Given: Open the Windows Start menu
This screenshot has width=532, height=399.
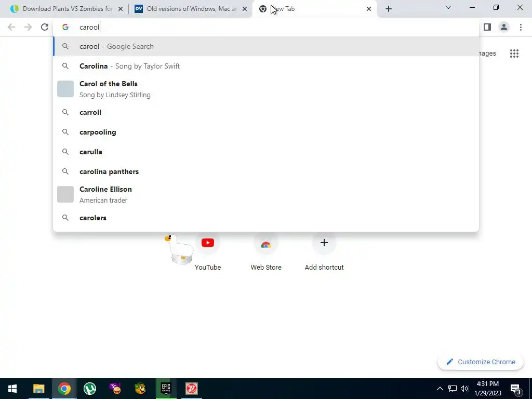Looking at the screenshot, I should (x=12, y=389).
